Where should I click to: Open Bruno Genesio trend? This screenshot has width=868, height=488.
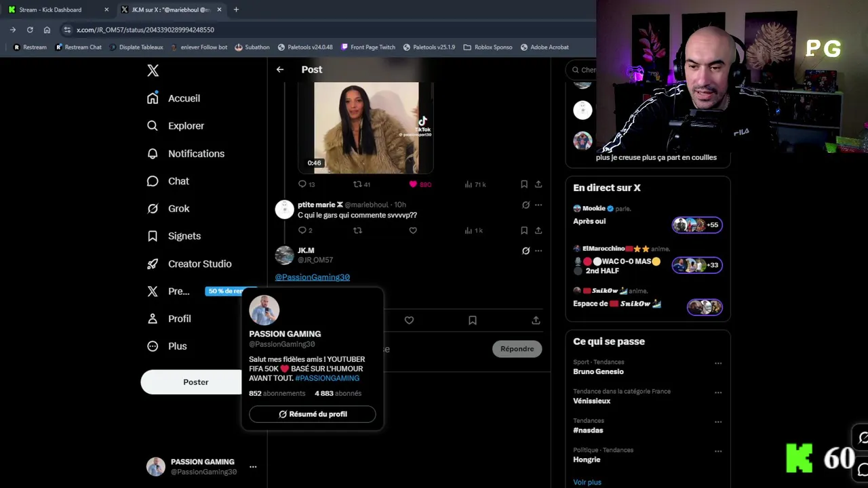click(x=598, y=371)
